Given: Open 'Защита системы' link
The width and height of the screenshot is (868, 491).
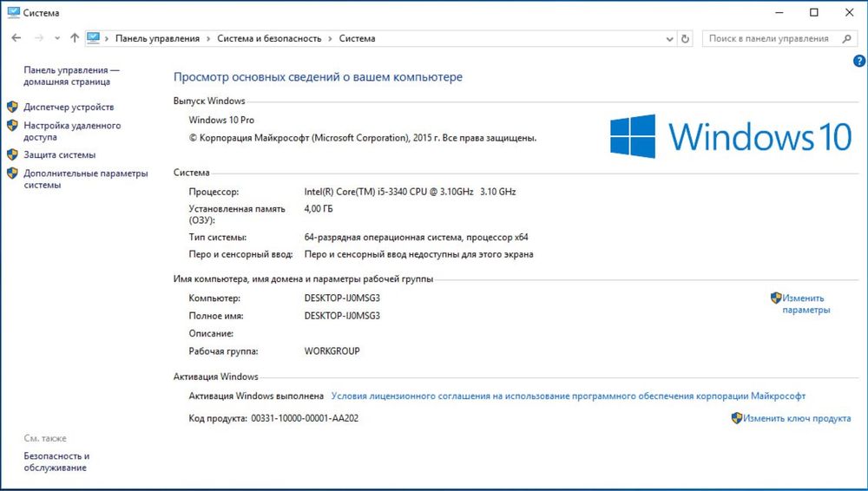Looking at the screenshot, I should pyautogui.click(x=59, y=155).
